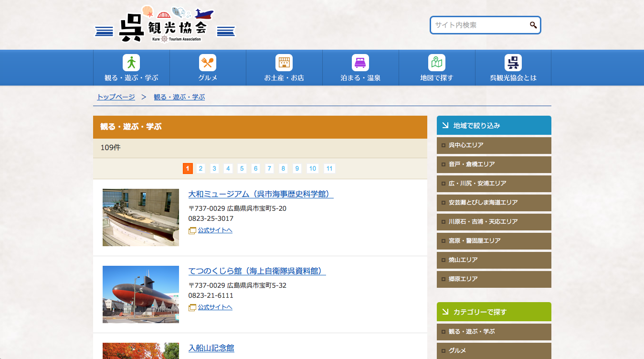Go to results page 2
Screen dimensions: 644x359
click(x=201, y=168)
